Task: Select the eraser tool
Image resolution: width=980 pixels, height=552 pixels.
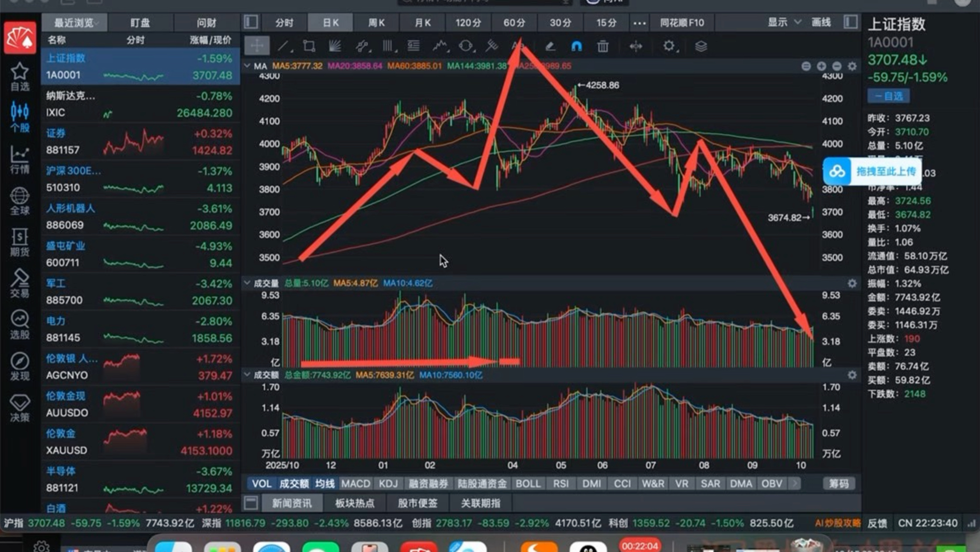Action: 550,46
